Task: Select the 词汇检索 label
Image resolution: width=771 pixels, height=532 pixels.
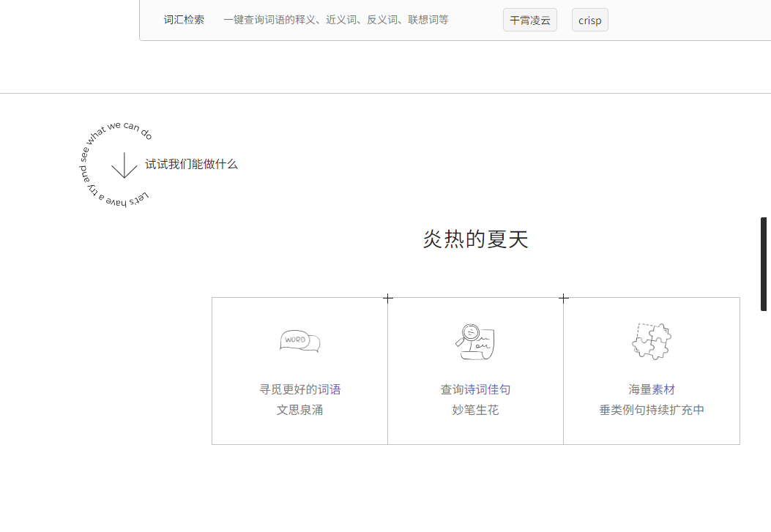Action: [184, 20]
